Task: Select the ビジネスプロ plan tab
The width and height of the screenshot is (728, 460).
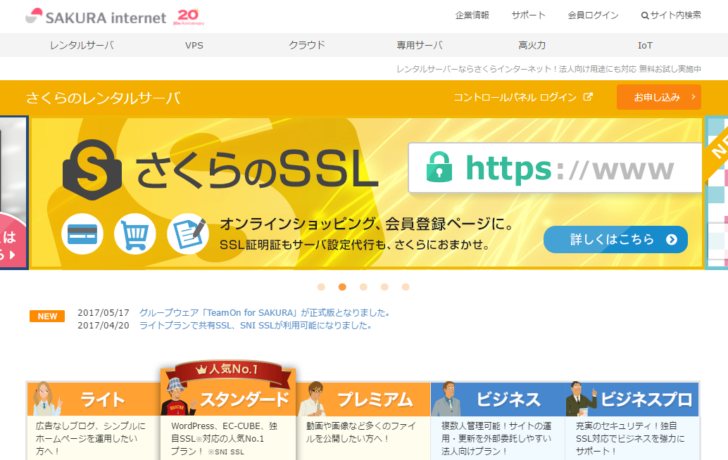Action: point(632,399)
